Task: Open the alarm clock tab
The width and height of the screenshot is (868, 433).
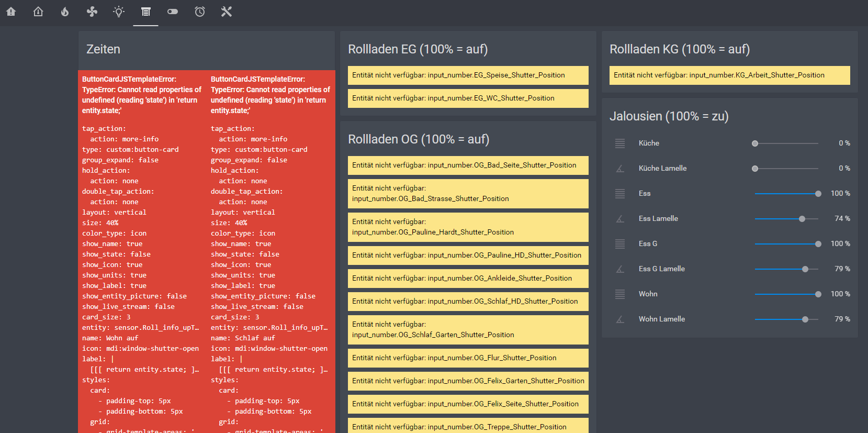Action: pos(200,12)
